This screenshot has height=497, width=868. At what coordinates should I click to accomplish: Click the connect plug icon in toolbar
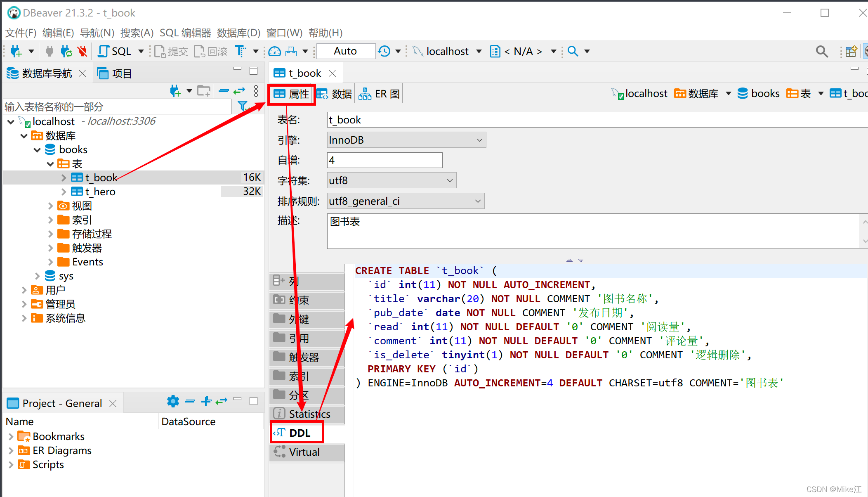click(x=50, y=51)
